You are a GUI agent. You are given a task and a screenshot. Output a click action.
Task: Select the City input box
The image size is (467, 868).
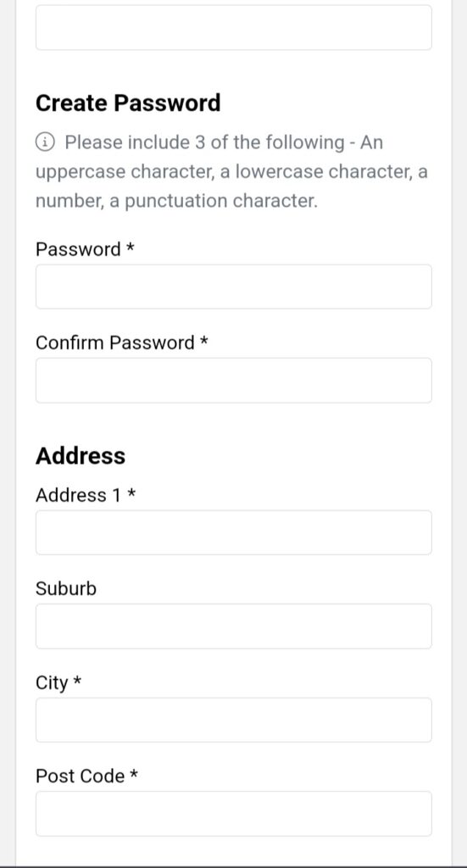(x=234, y=720)
